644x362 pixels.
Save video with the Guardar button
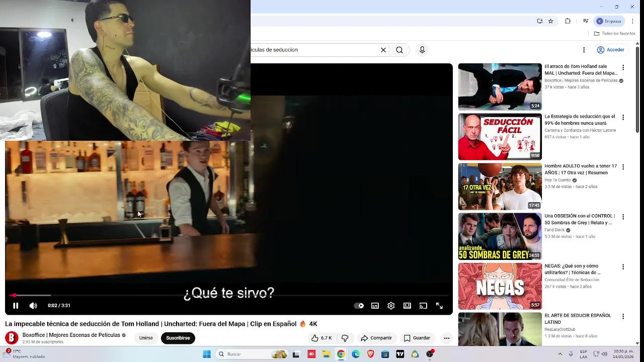[417, 338]
